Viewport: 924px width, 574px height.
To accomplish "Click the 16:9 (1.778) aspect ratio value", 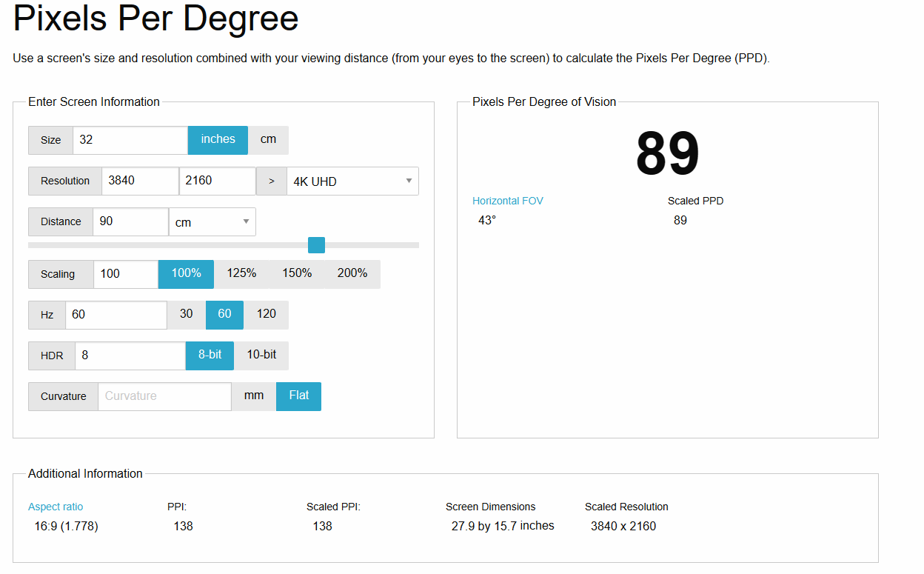I will (66, 527).
